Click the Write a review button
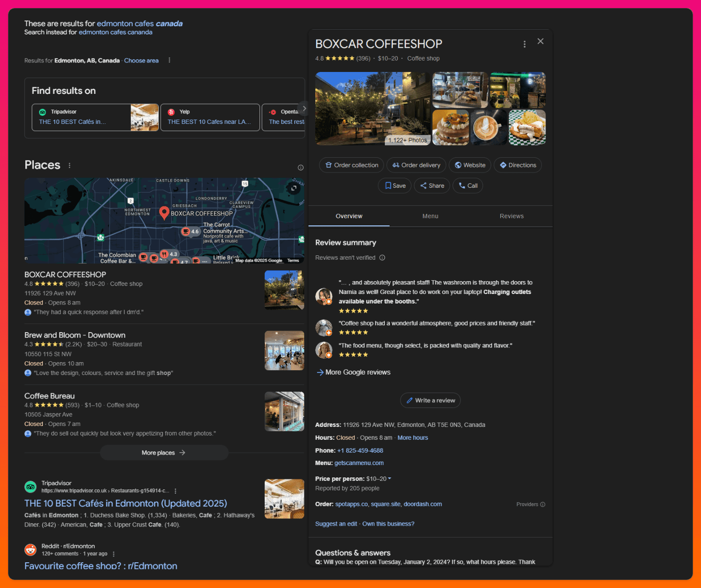 click(x=430, y=401)
